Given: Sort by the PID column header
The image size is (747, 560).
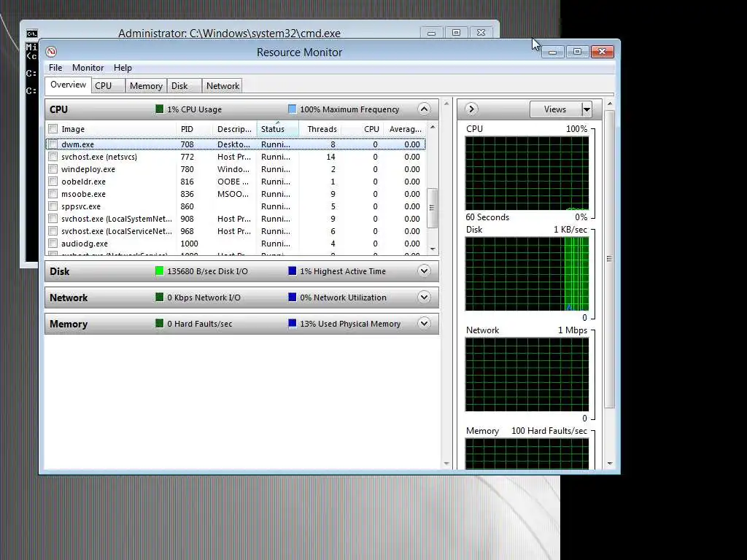Looking at the screenshot, I should 194,129.
